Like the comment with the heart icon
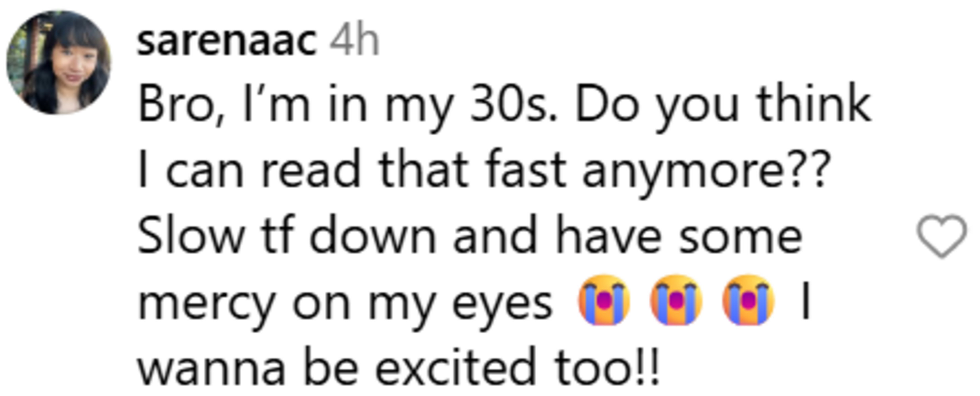Screen dimensions: 980x396 (x=942, y=236)
